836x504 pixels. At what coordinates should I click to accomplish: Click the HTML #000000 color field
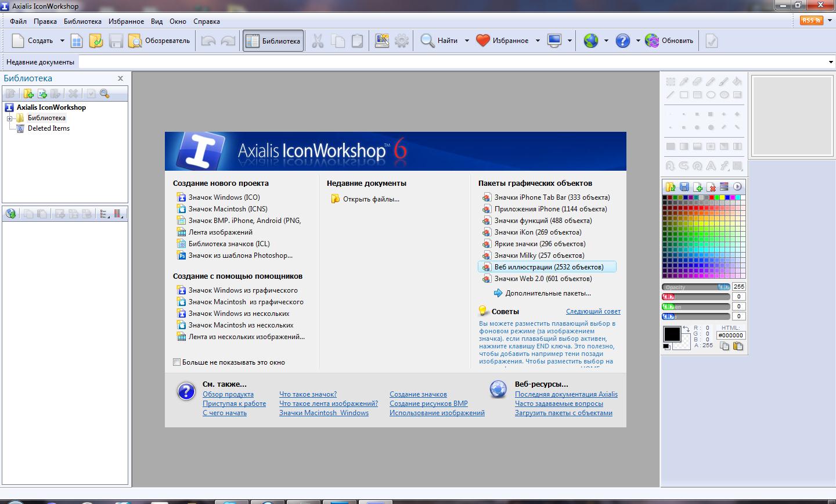(731, 336)
